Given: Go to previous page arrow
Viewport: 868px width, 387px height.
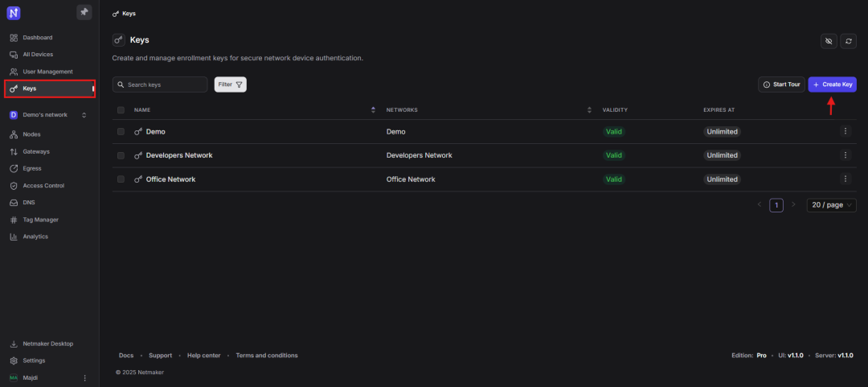Looking at the screenshot, I should click(759, 204).
